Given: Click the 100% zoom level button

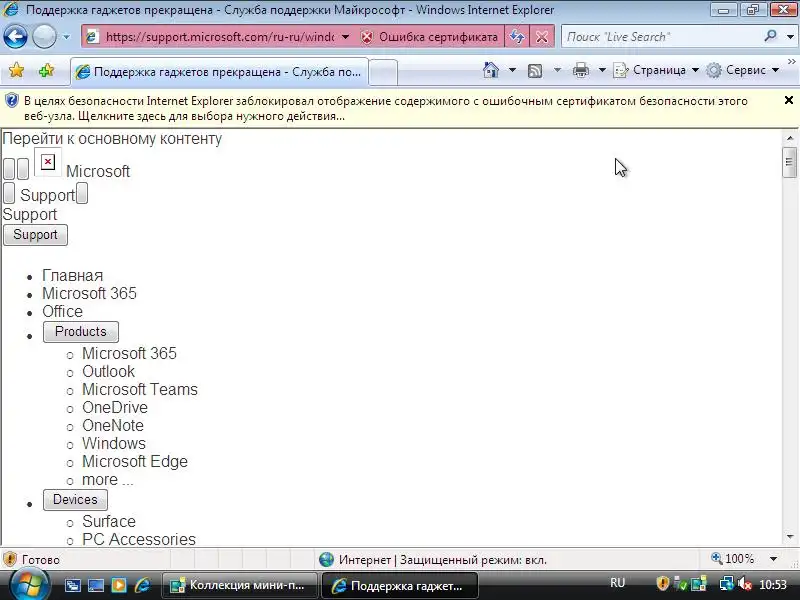Looking at the screenshot, I should [733, 559].
